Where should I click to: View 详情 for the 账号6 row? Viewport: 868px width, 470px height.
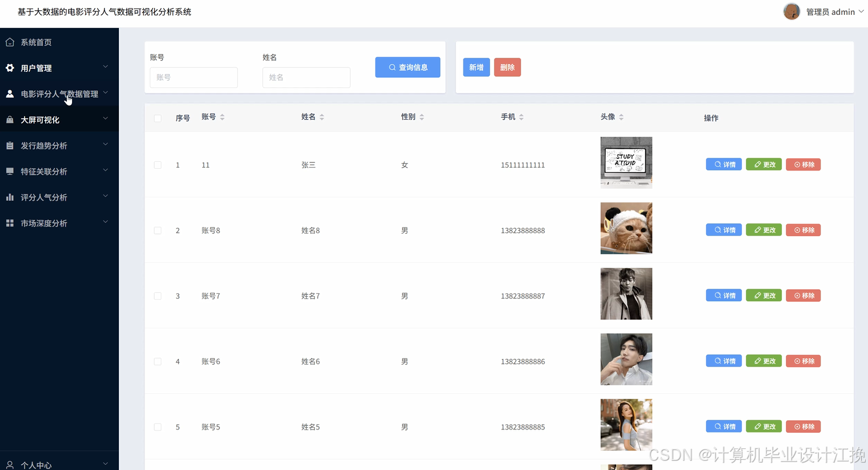724,361
